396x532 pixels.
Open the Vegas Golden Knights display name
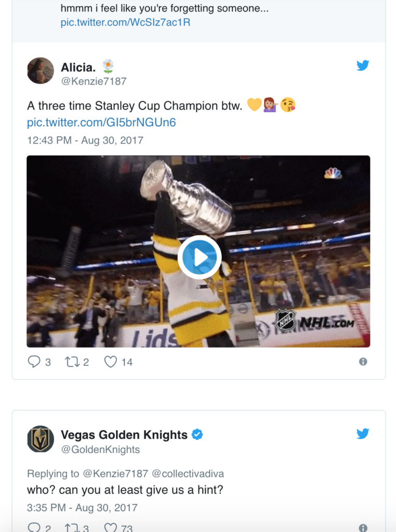coord(124,435)
